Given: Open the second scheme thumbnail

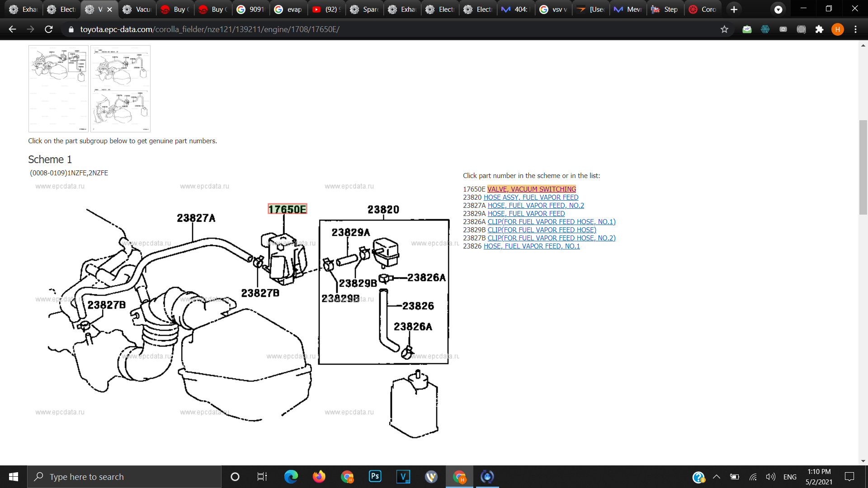Looking at the screenshot, I should (120, 89).
